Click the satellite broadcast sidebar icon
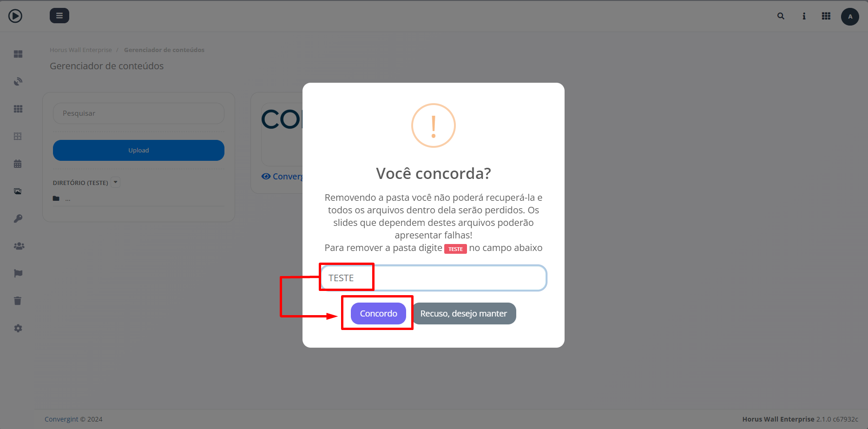 pos(18,82)
